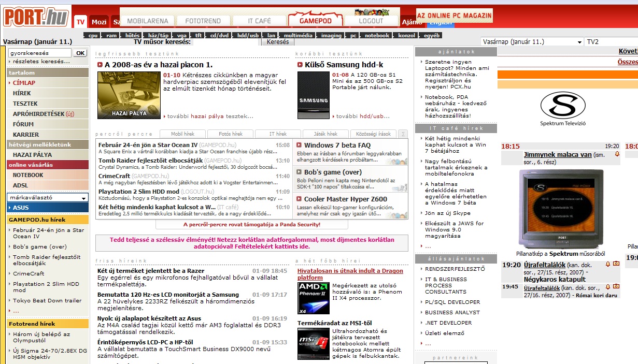
Task: Open the TV2 channel selector dropdown
Action: [x=611, y=42]
